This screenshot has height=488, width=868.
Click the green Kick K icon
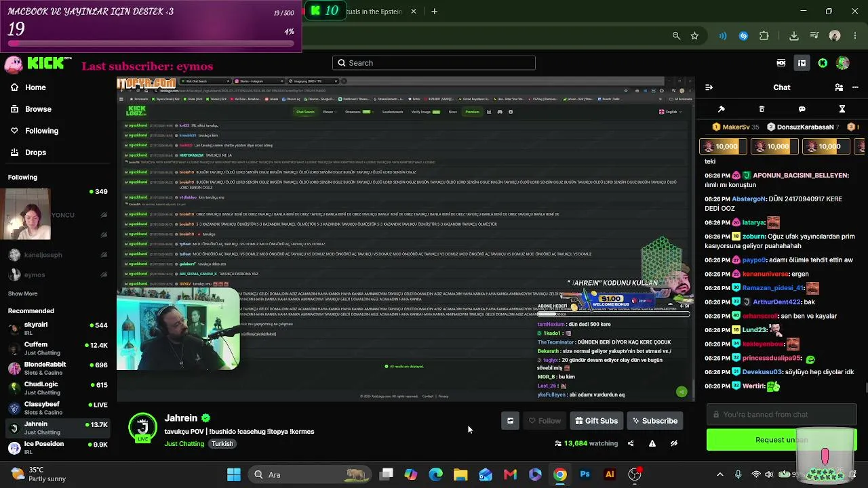[x=823, y=63]
